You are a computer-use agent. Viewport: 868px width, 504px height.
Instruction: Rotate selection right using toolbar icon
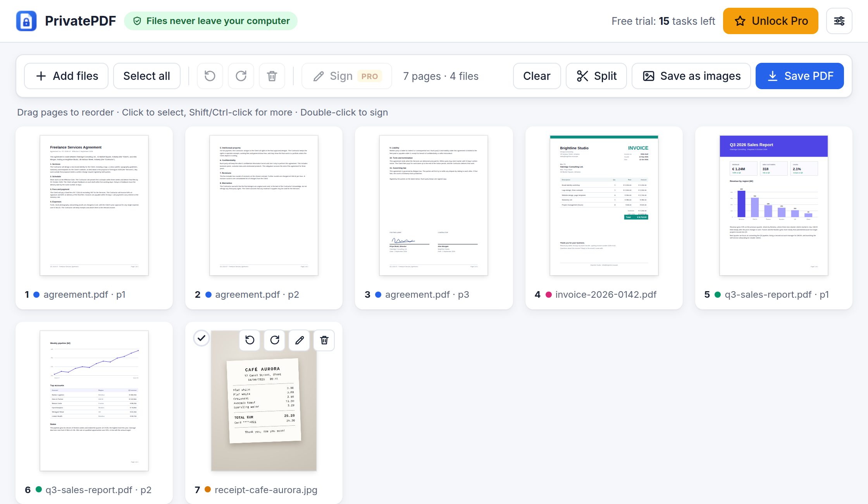241,76
